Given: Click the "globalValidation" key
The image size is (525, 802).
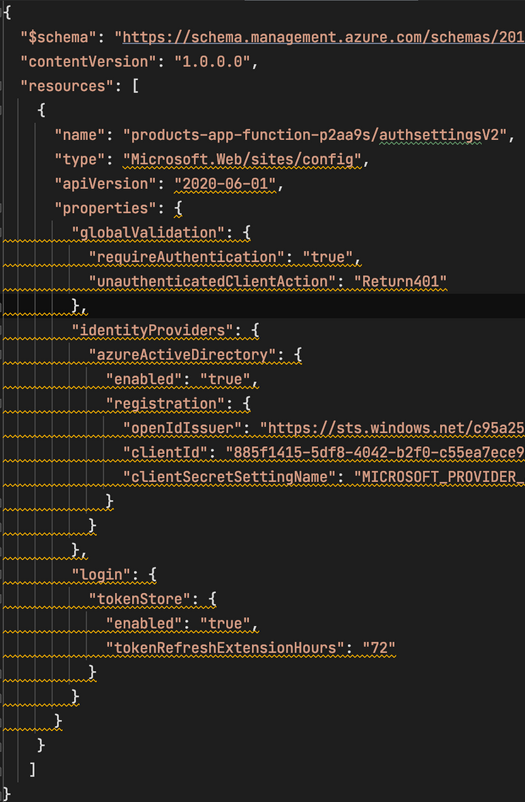Looking at the screenshot, I should pyautogui.click(x=148, y=233).
